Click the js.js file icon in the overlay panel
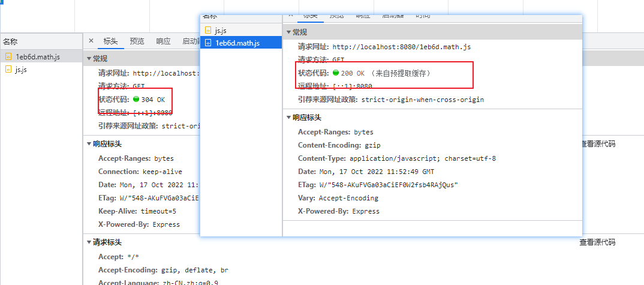644x285 pixels. pyautogui.click(x=209, y=30)
